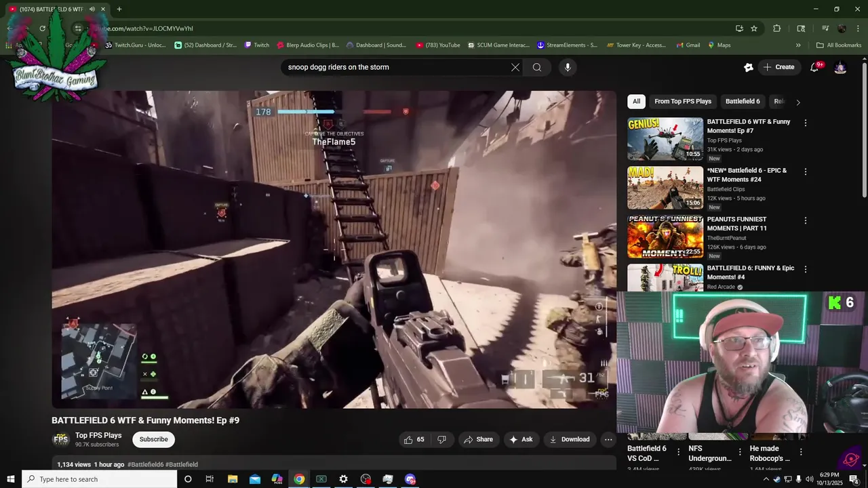The width and height of the screenshot is (868, 488).
Task: Open the All Bookmarks folder
Action: 839,45
